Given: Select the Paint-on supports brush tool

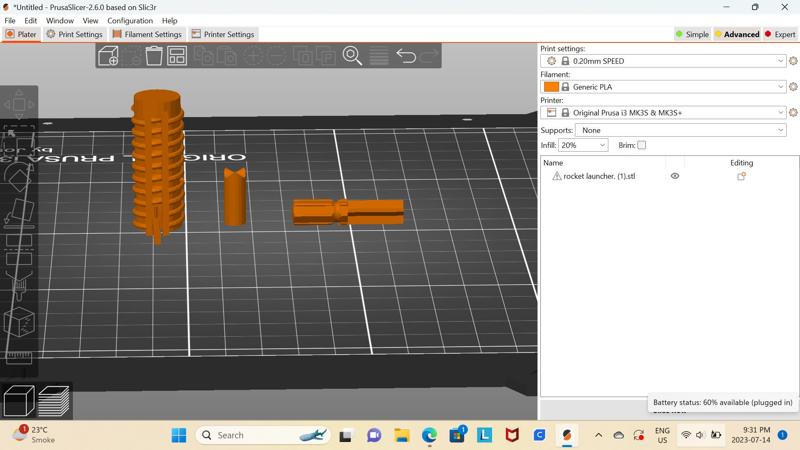Looking at the screenshot, I should pyautogui.click(x=19, y=286).
